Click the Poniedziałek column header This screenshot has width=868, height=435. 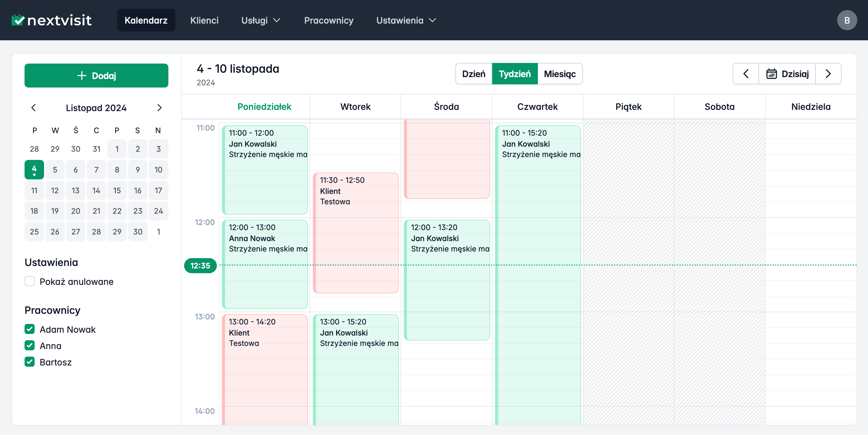pos(264,106)
